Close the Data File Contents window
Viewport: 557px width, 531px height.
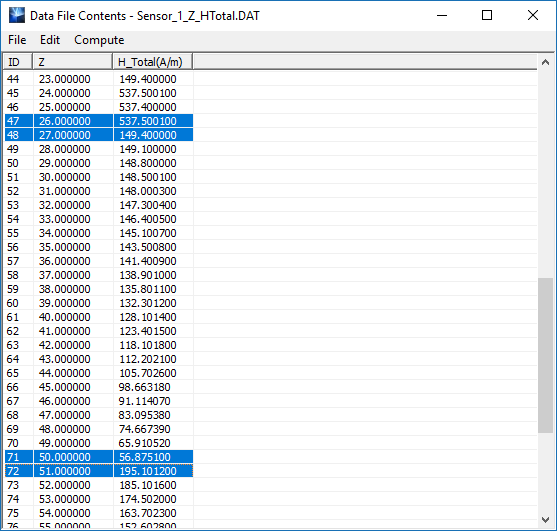533,15
